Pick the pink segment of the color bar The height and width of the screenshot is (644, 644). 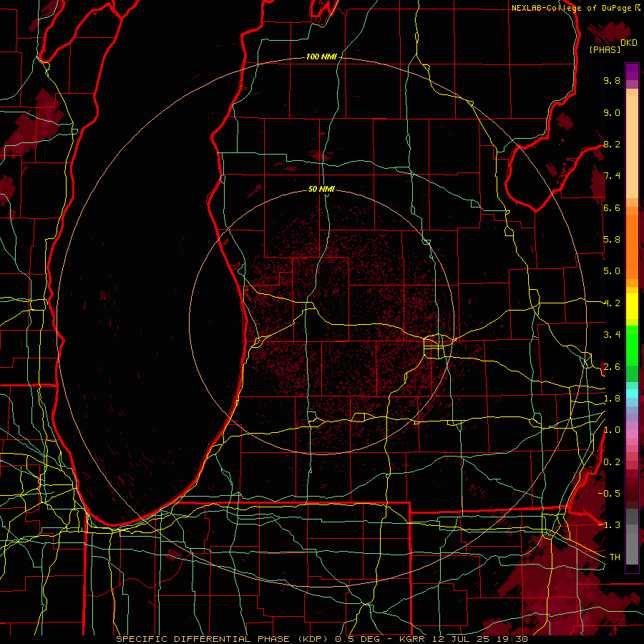click(x=632, y=434)
